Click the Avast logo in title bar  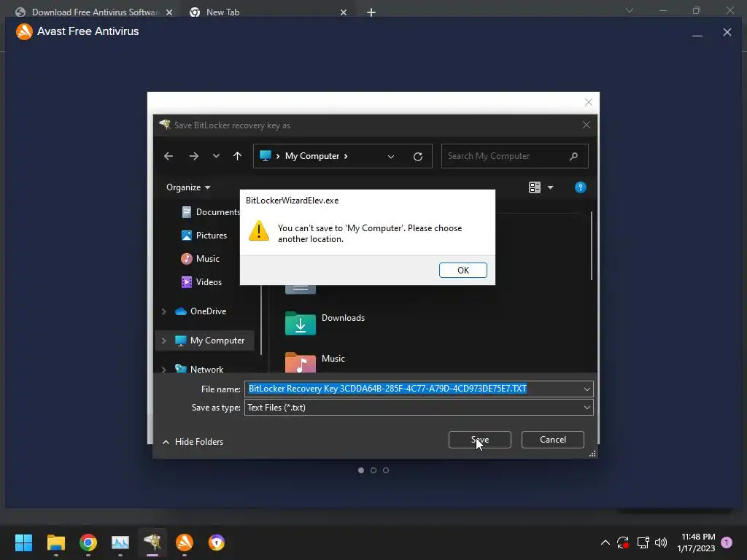24,31
